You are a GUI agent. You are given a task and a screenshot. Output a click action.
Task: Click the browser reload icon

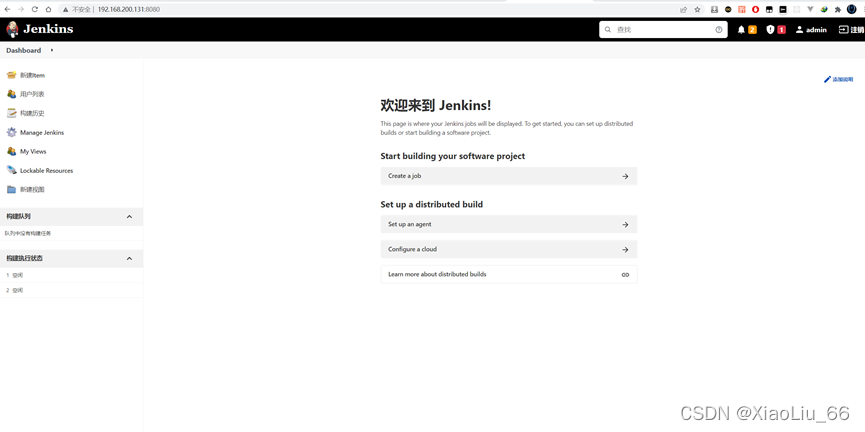pyautogui.click(x=35, y=9)
